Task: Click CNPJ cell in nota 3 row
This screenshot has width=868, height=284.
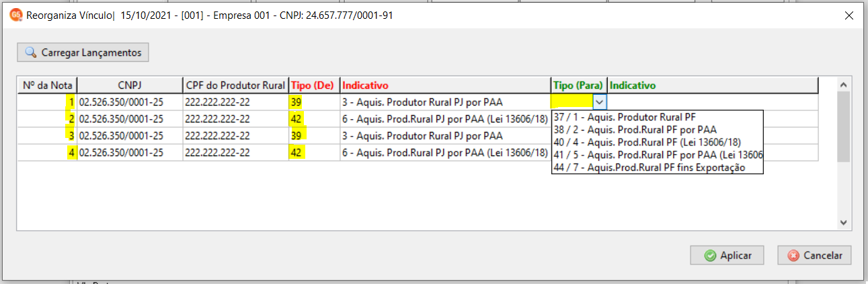Action: tap(130, 135)
